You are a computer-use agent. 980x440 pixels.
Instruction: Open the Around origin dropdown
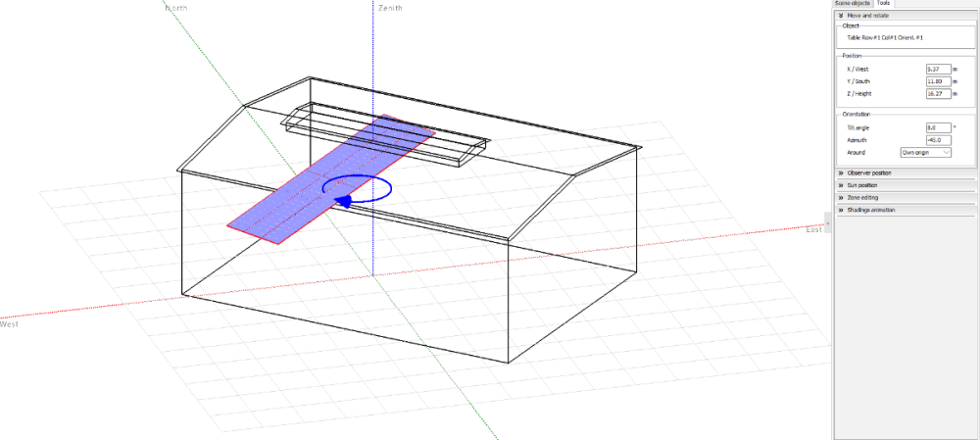(926, 153)
